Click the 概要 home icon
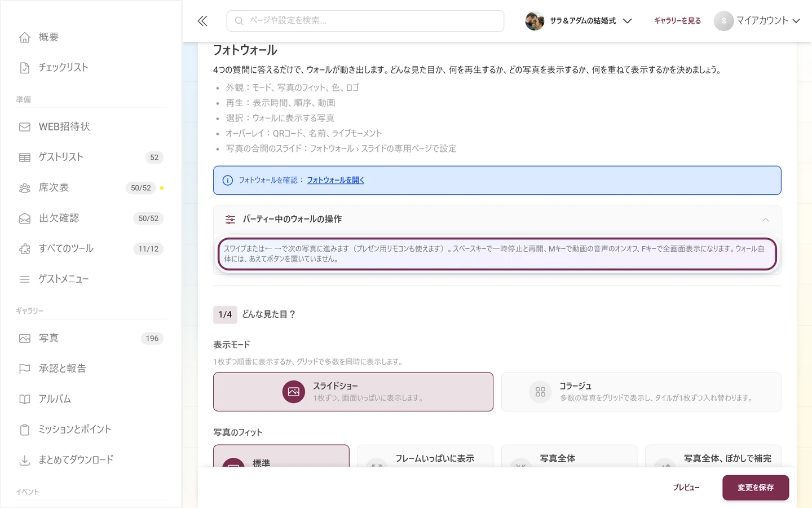 [x=25, y=37]
